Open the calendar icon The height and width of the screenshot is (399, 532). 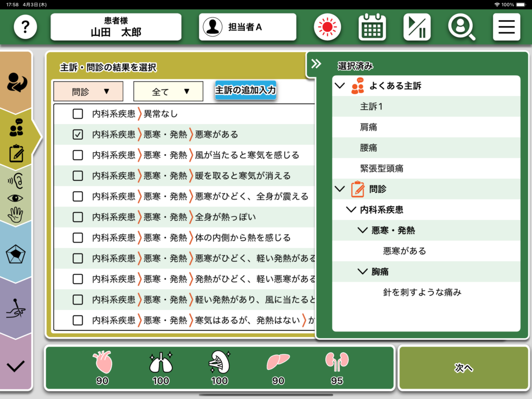[x=372, y=27]
